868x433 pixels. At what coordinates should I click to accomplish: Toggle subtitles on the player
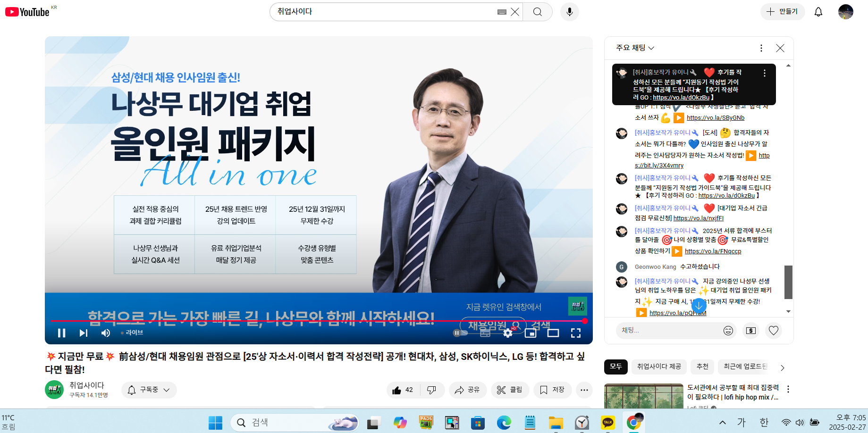click(485, 333)
